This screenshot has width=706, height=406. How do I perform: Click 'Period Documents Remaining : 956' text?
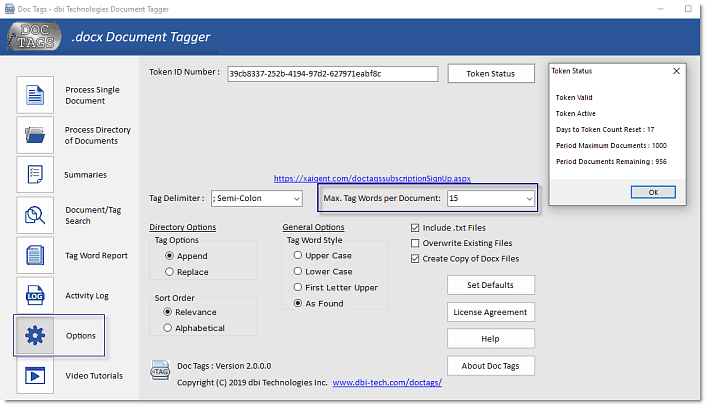tap(611, 162)
